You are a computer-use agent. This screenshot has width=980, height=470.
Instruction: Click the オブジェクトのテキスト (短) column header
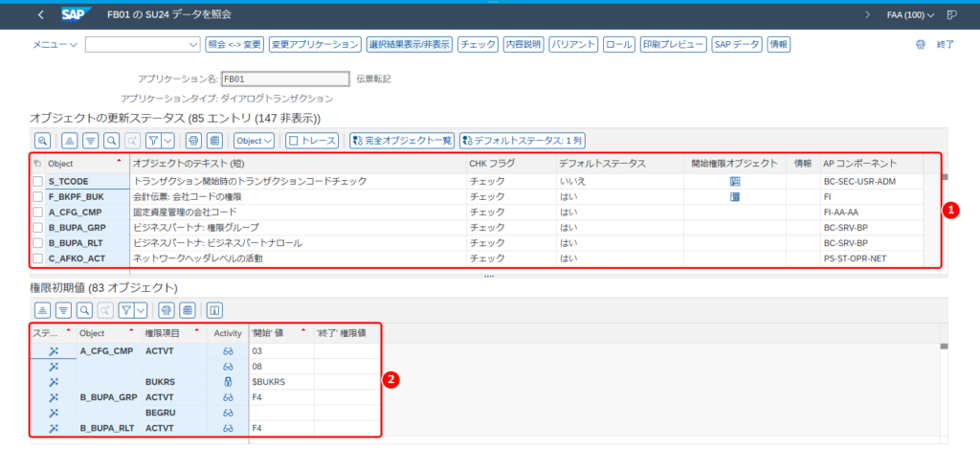298,164
